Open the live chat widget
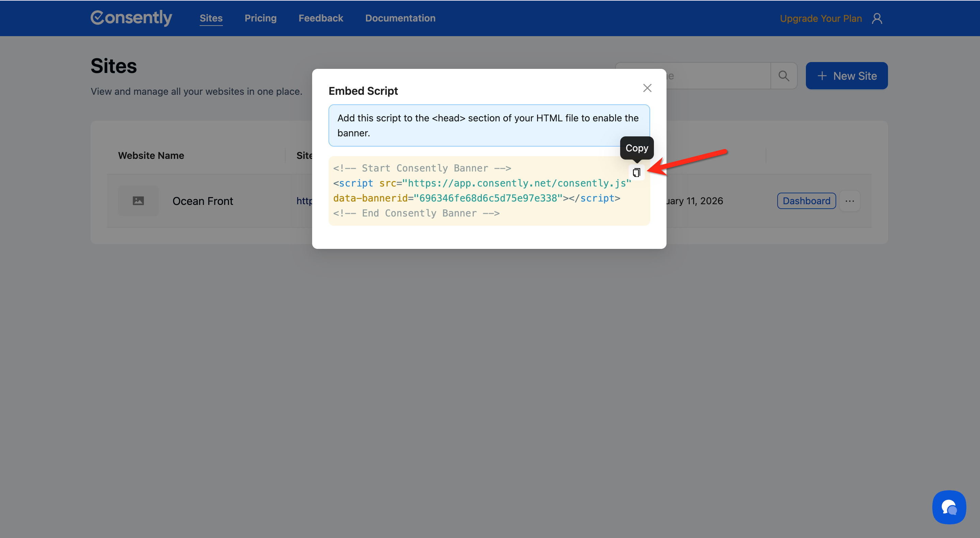Screen dimensions: 980x538 click(x=949, y=507)
